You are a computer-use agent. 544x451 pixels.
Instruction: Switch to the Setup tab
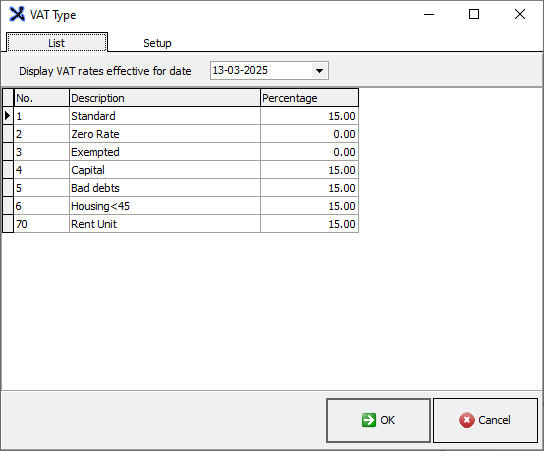(x=157, y=43)
